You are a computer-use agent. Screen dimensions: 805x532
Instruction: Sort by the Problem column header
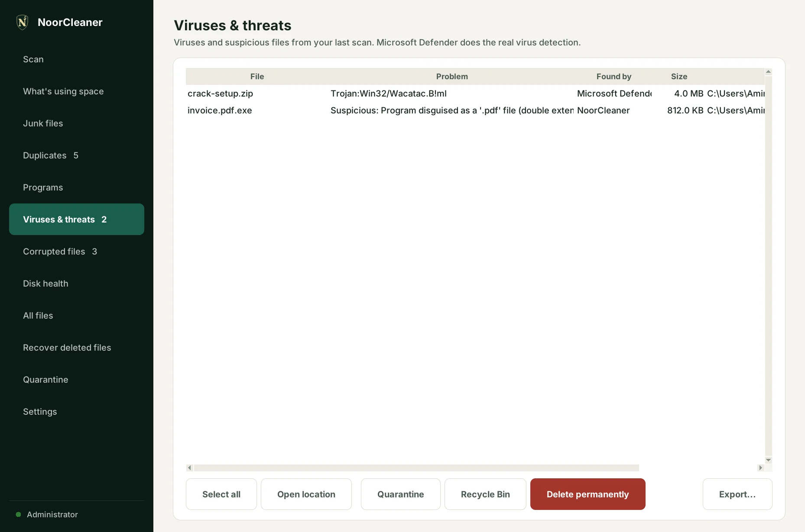452,77
